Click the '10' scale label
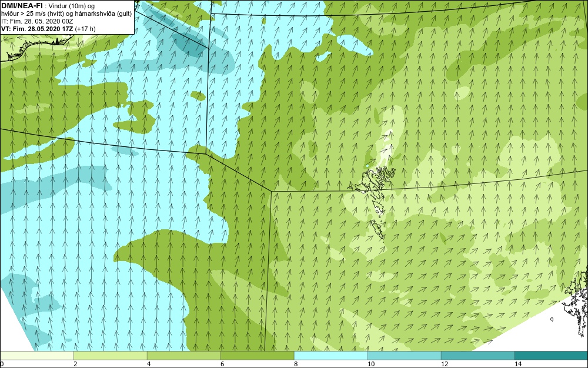Viewport: 588px width, 368px height. [371, 364]
